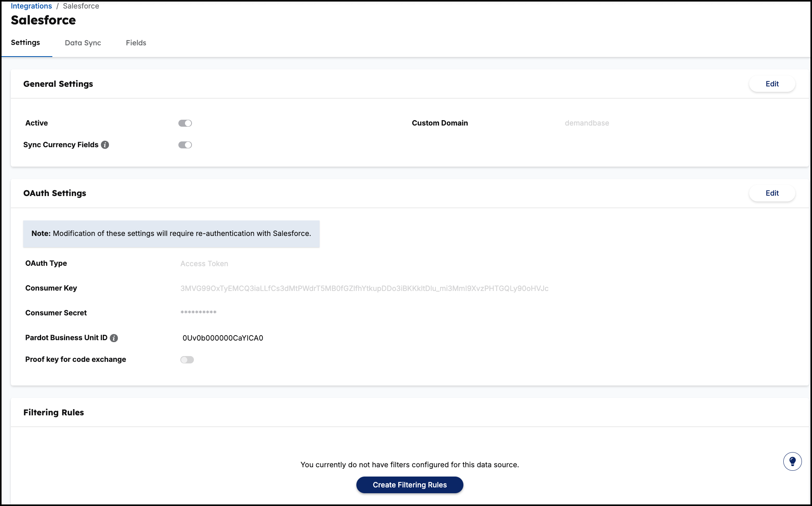This screenshot has height=506, width=812.
Task: Click the re-authentication note banner
Action: point(171,234)
